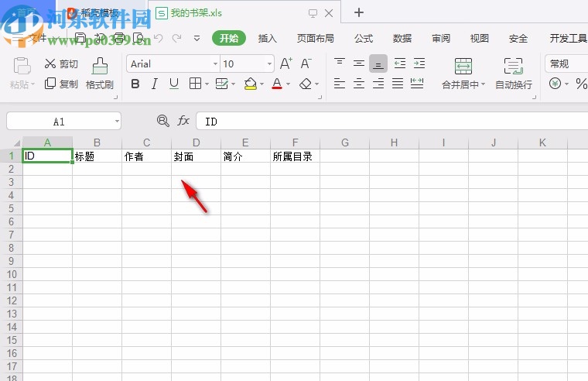Screen dimensions: 588x381
Task: Click the Wrap Text (自动换行) button
Action: pos(514,74)
